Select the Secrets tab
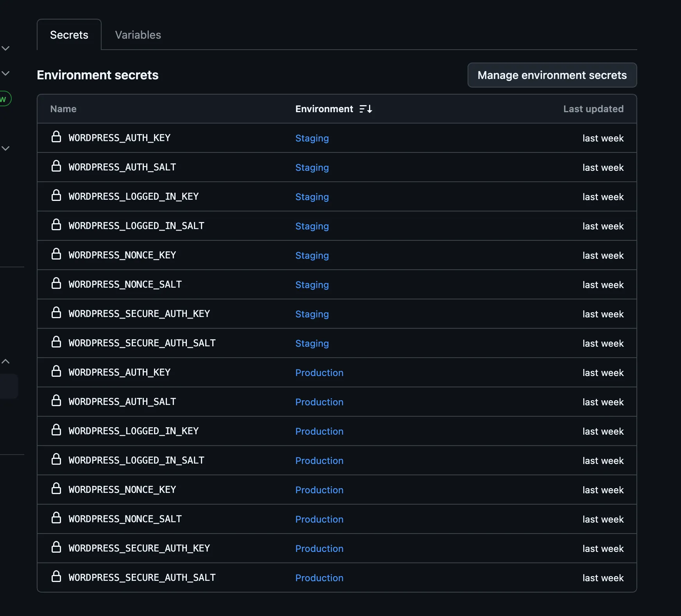The height and width of the screenshot is (616, 681). pyautogui.click(x=69, y=35)
